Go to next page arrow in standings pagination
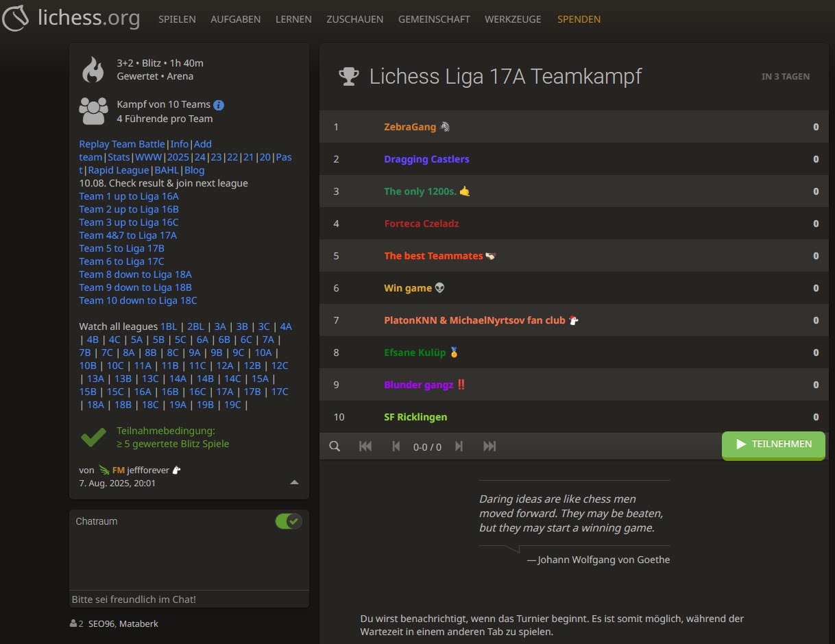Viewport: 835px width, 644px height. pos(459,446)
